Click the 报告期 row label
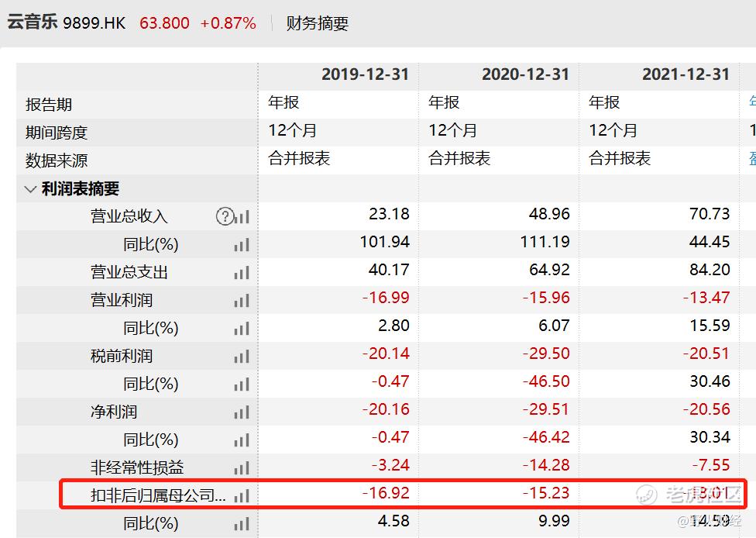 (49, 105)
